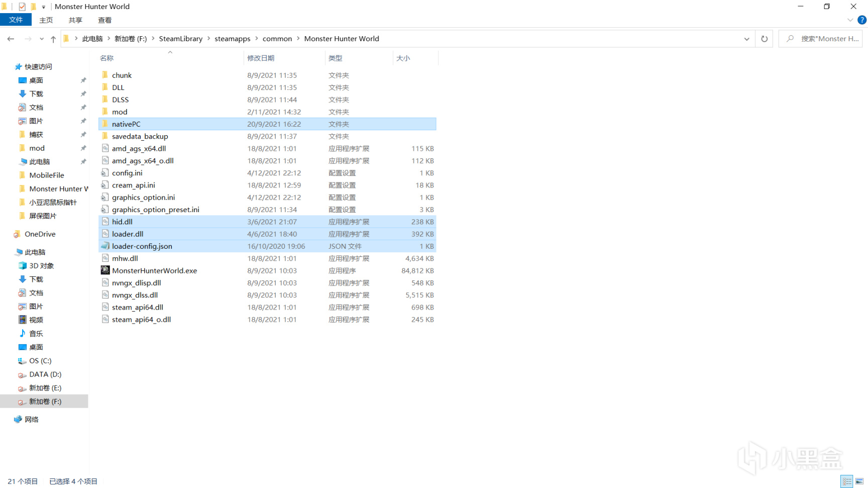Viewport: 868px width, 488px height.
Task: Click the config.ini settings file icon
Action: (x=105, y=173)
